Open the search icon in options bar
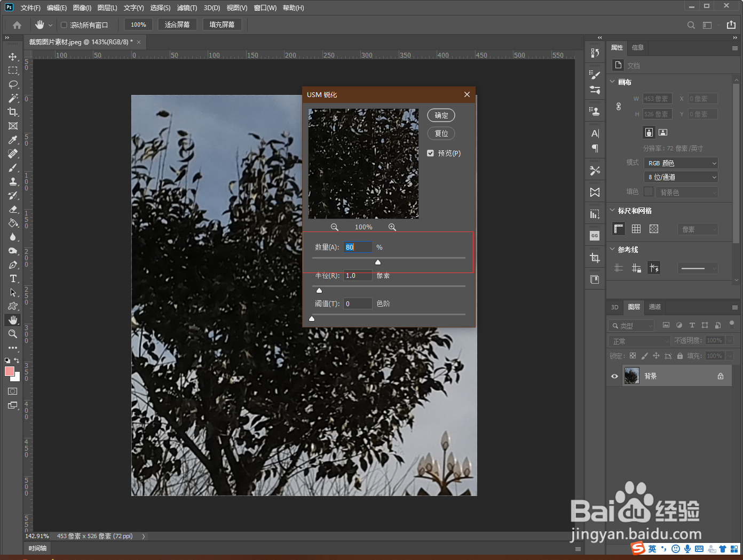The image size is (743, 560). point(691,25)
